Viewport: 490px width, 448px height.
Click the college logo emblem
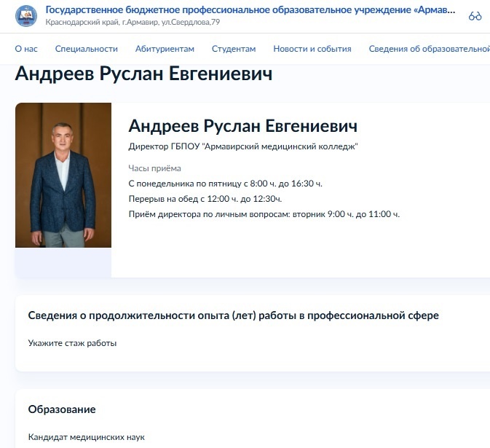pos(26,16)
